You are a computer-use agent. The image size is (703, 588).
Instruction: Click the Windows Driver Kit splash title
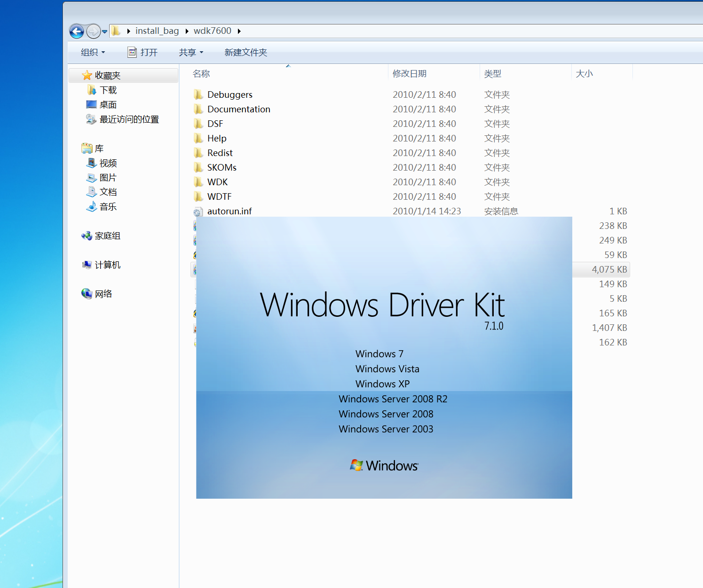tap(382, 305)
